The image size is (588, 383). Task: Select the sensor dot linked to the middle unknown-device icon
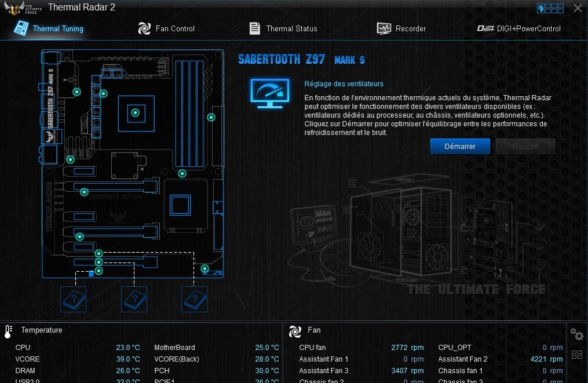pyautogui.click(x=98, y=262)
